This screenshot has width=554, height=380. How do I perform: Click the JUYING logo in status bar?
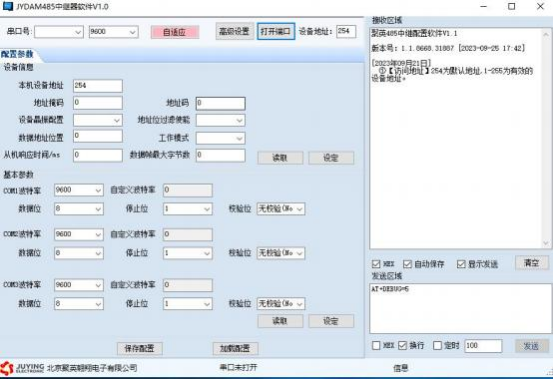22,368
